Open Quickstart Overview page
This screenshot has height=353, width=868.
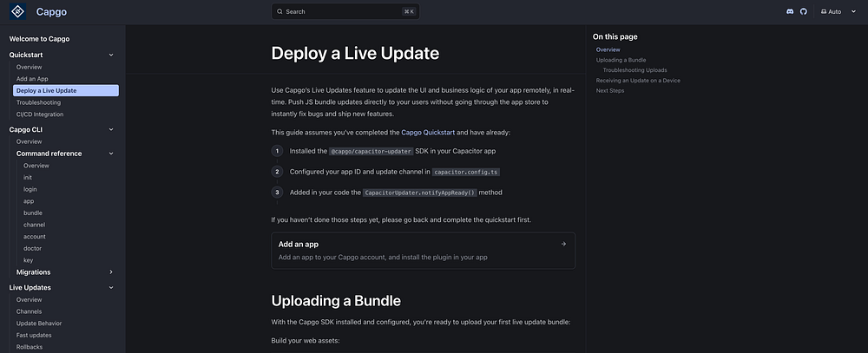click(x=29, y=67)
